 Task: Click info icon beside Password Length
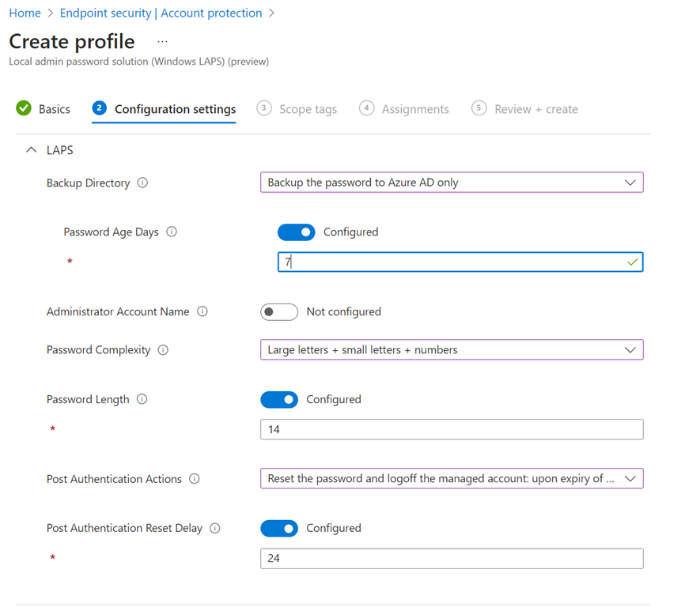tap(142, 400)
